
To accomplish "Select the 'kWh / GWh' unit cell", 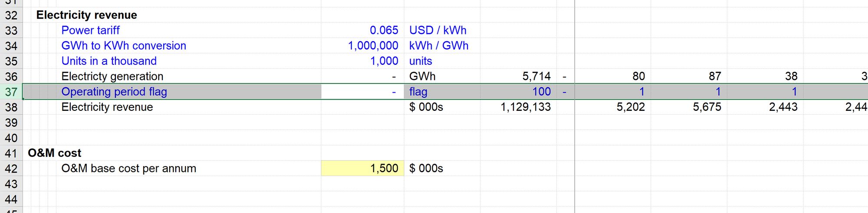I will 439,46.
